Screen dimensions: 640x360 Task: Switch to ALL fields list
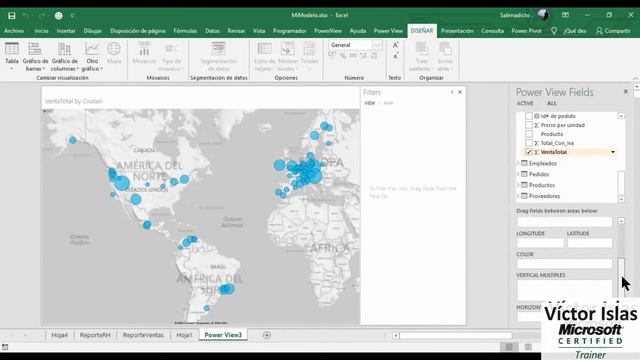(551, 103)
